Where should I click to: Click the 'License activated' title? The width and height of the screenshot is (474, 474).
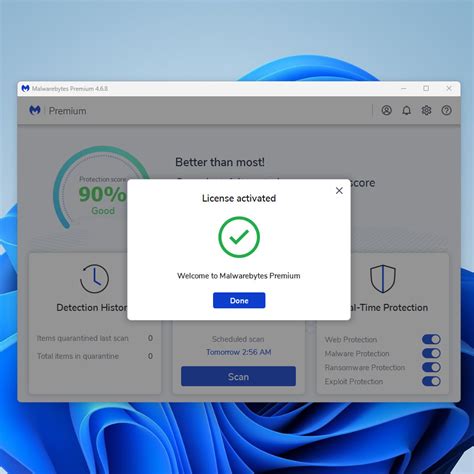[239, 198]
